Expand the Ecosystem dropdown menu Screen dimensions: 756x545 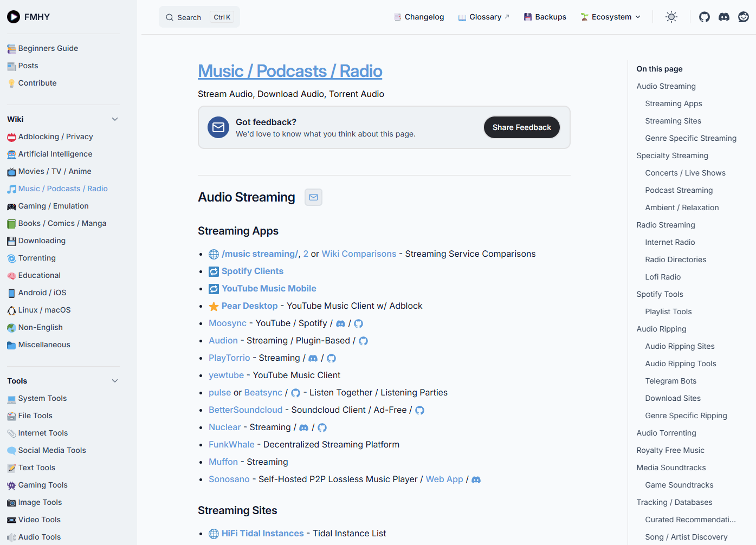tap(611, 17)
